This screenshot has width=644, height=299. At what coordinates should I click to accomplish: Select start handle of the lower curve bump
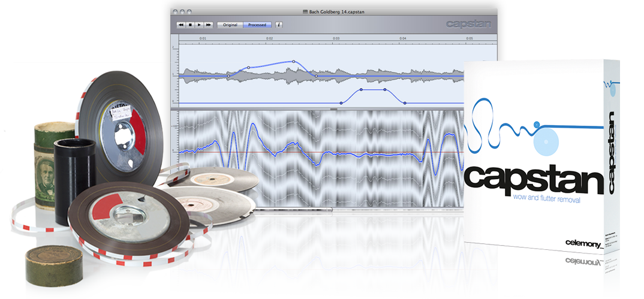[x=341, y=103]
